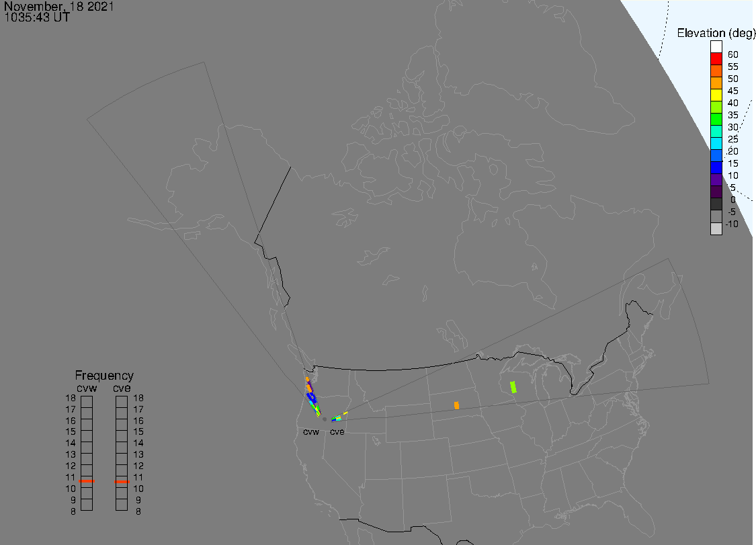Image resolution: width=756 pixels, height=545 pixels.
Task: Select the cyan swatch in the elevation legend
Action: (716, 143)
